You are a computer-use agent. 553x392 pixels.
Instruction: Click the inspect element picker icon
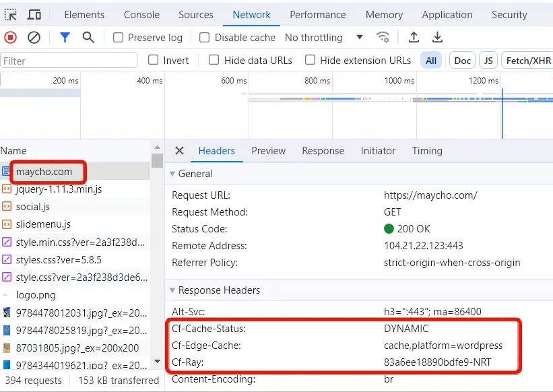click(11, 15)
